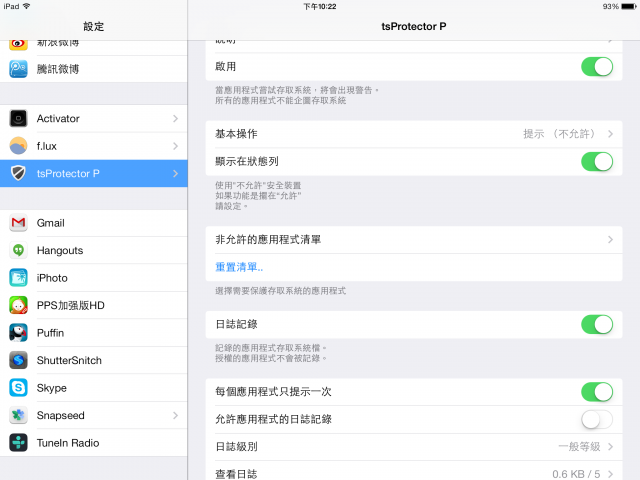Tap the PPS加强版HD app icon
Screen dimensions: 640x480
click(18, 305)
